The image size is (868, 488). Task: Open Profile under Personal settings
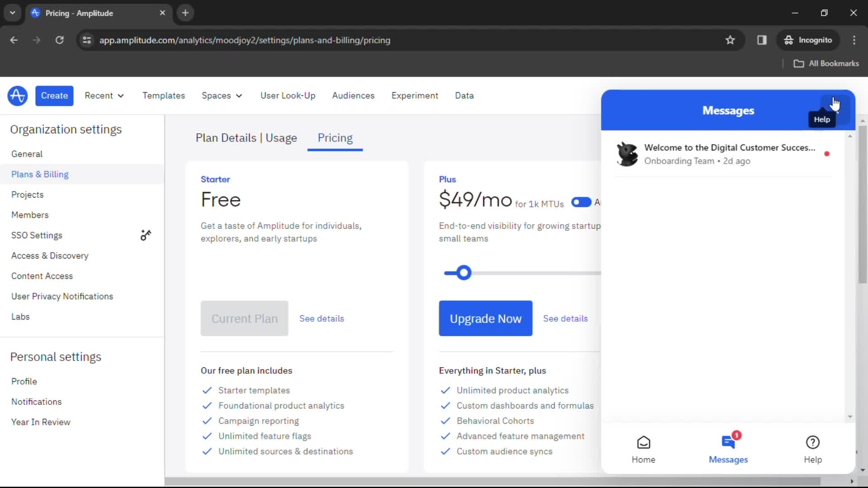[24, 381]
